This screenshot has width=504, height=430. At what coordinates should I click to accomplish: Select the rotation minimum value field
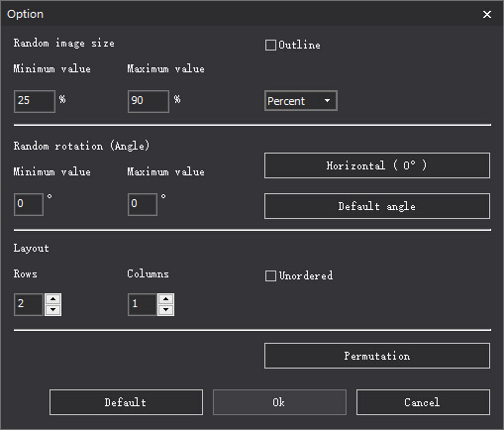[x=29, y=205]
